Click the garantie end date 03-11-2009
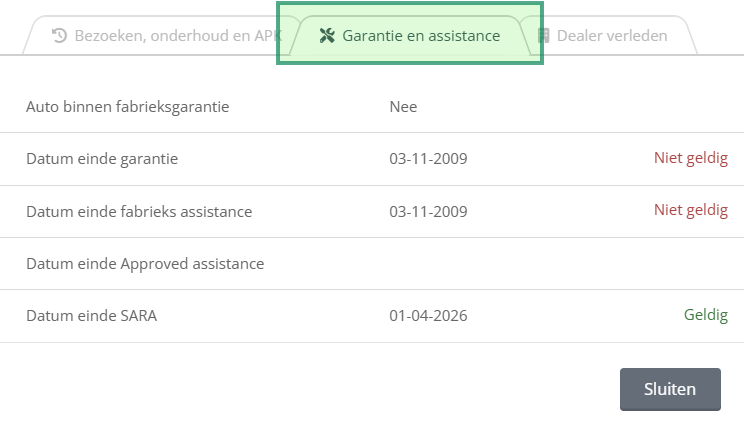The height and width of the screenshot is (431, 744). click(428, 159)
